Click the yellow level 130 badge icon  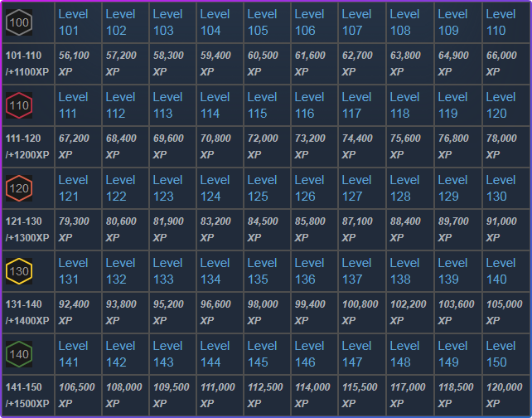point(18,271)
